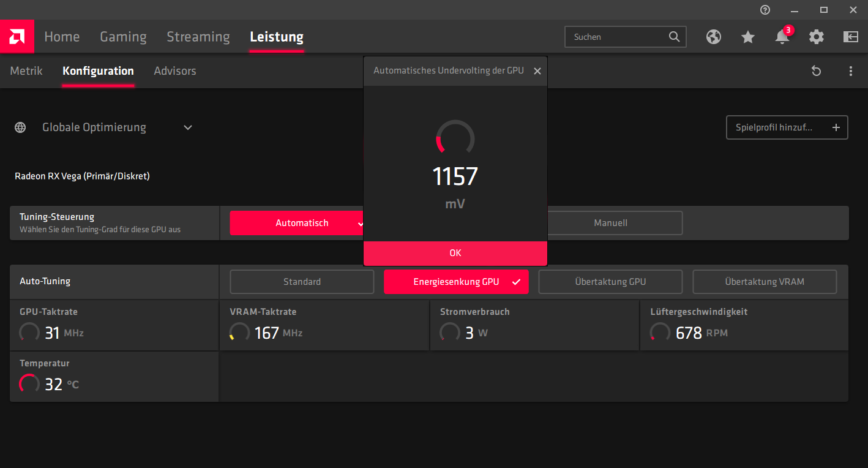Open favorites star icon
The height and width of the screenshot is (468, 868).
(747, 37)
